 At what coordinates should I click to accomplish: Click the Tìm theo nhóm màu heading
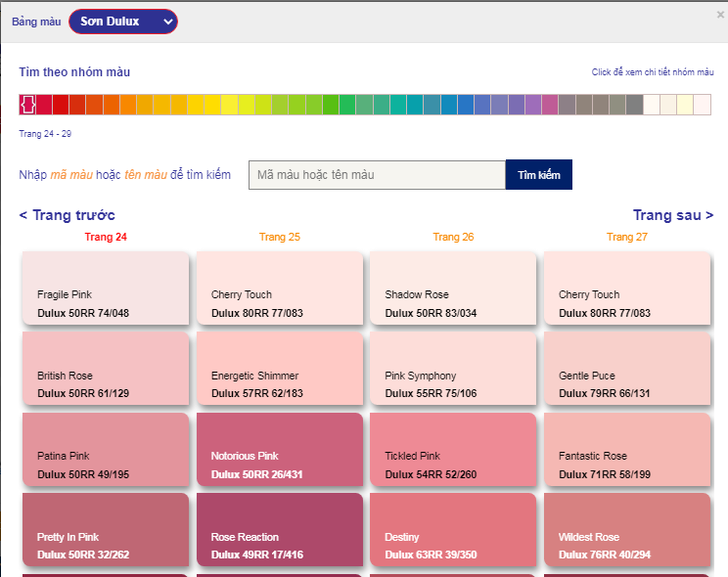tap(74, 72)
